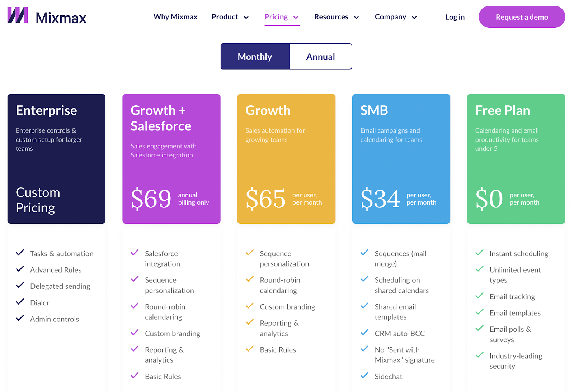Viewport: 574px width, 392px height.
Task: Open the Resources dropdown chevron
Action: (356, 18)
